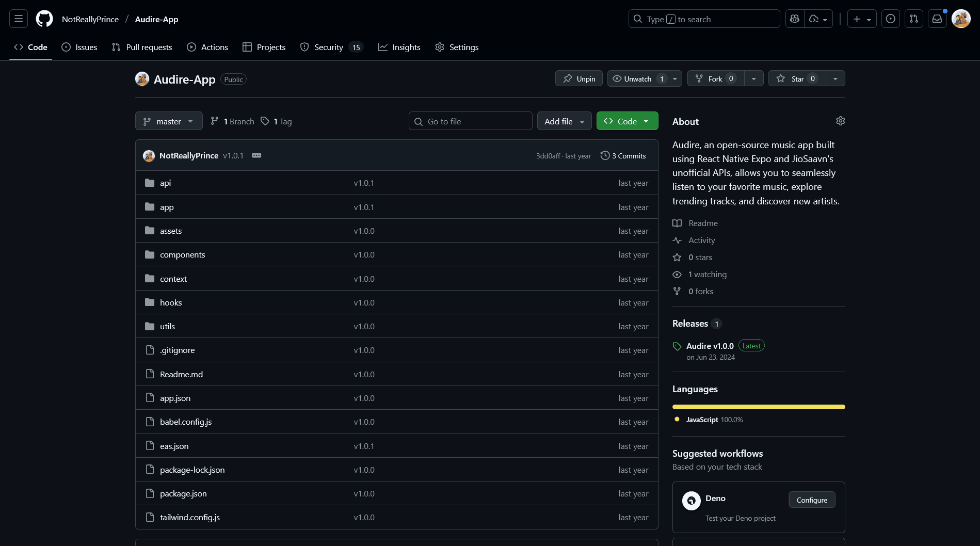Viewport: 980px width, 546px height.
Task: Star the Audire-App repository
Action: [795, 78]
